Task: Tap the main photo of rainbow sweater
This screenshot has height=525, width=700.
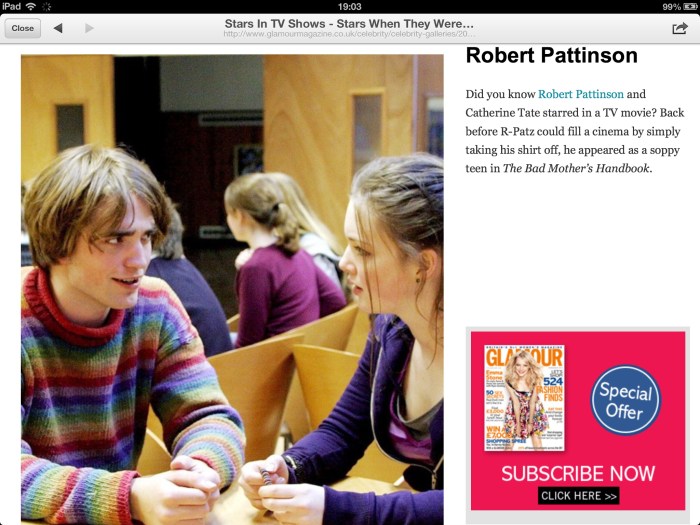Action: point(232,289)
